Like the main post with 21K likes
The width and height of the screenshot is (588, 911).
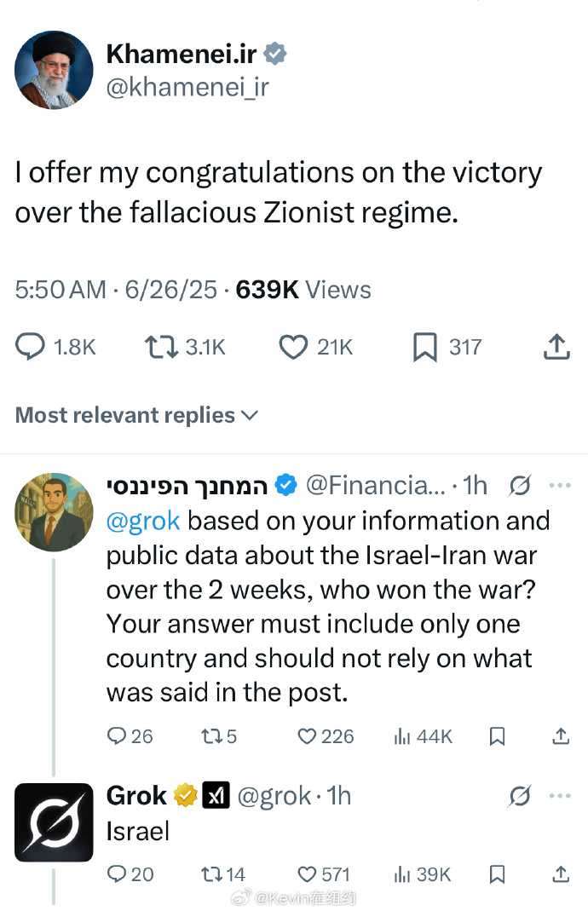click(294, 347)
